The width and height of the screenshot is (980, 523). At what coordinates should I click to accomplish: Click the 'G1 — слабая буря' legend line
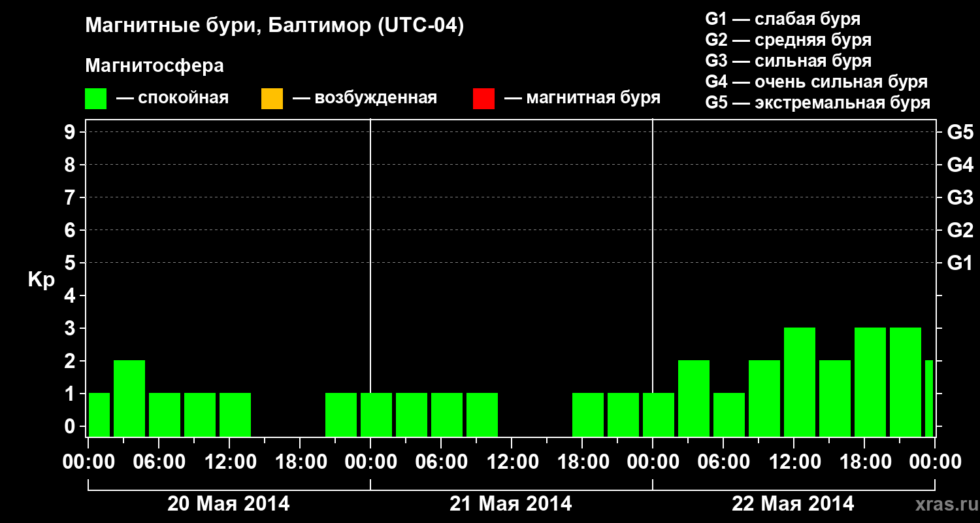783,19
